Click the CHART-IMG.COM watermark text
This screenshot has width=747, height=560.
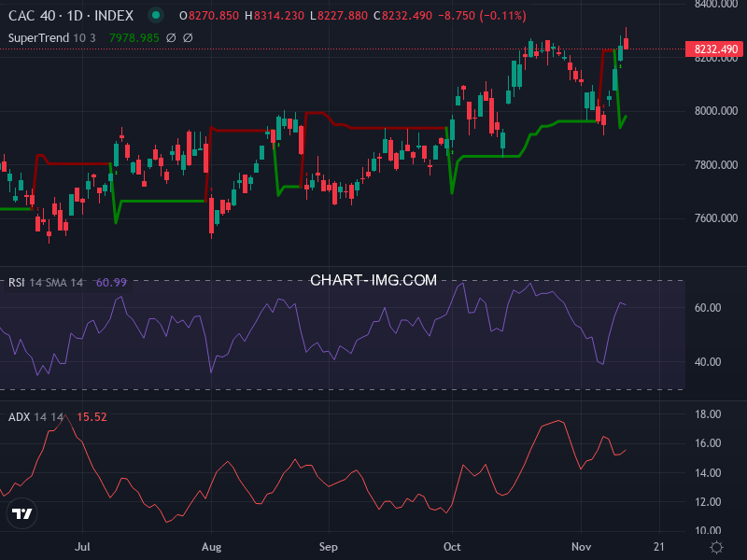pyautogui.click(x=373, y=280)
